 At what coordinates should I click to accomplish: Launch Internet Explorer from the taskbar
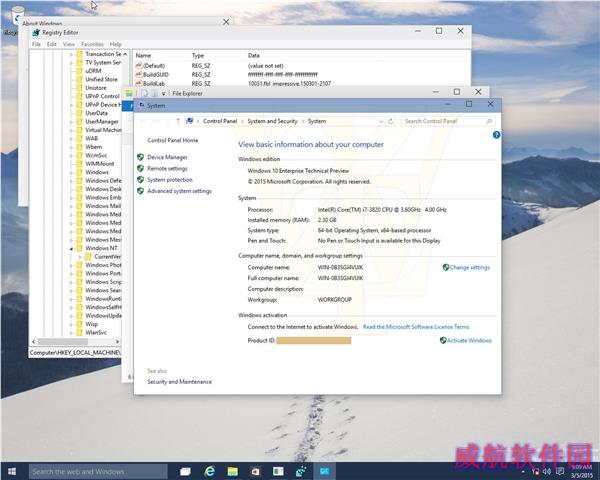[209, 472]
